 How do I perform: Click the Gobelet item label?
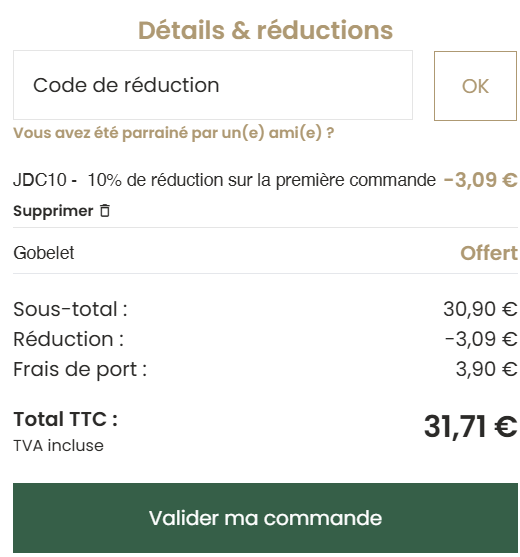44,253
